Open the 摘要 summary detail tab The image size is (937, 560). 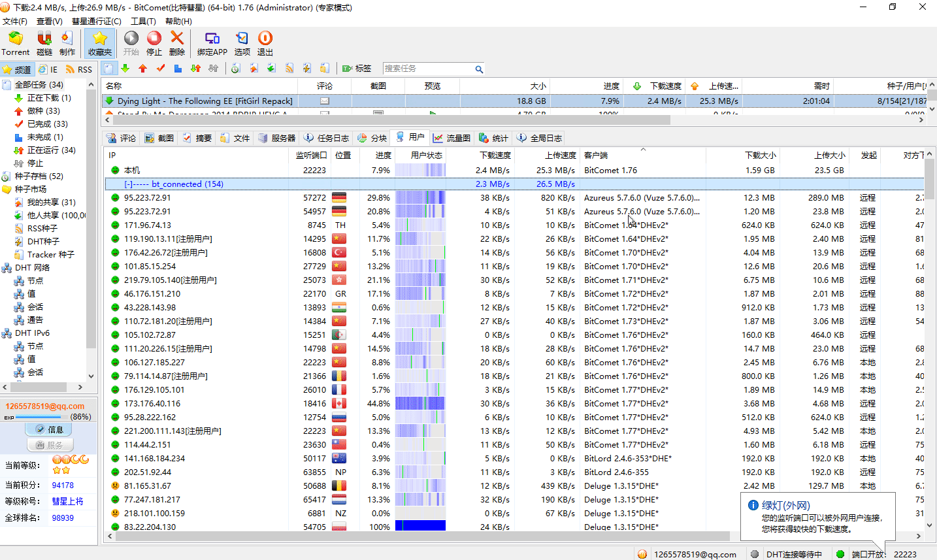[x=197, y=138]
